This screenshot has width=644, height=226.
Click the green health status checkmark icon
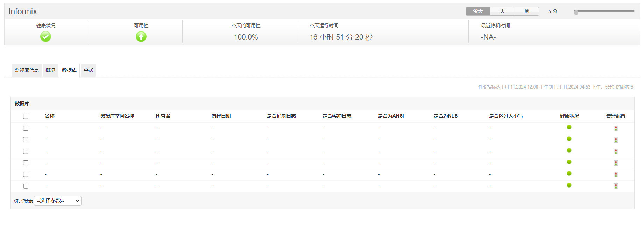[45, 36]
